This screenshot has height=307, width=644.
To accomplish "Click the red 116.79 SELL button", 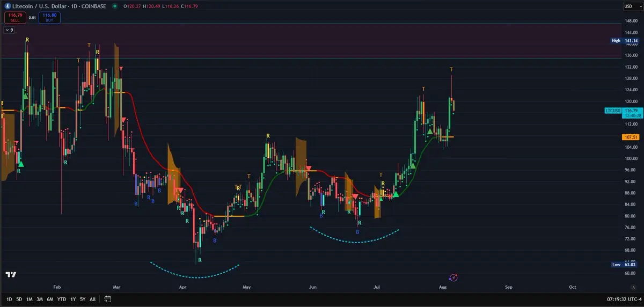I will pos(15,18).
